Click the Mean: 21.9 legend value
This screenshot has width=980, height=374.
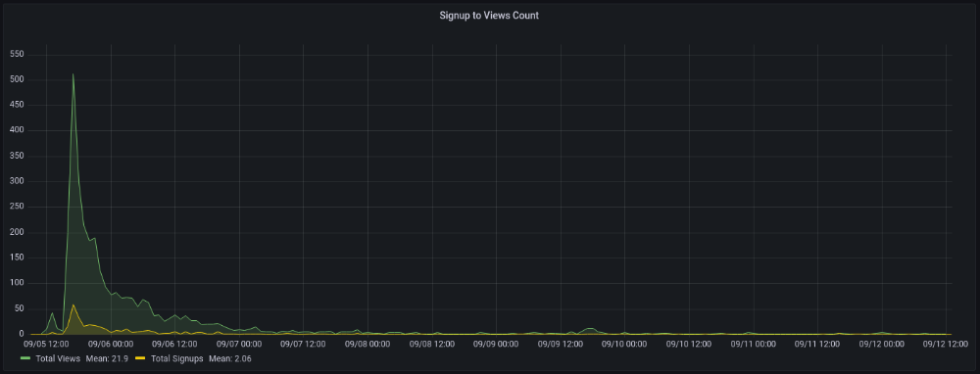point(107,359)
